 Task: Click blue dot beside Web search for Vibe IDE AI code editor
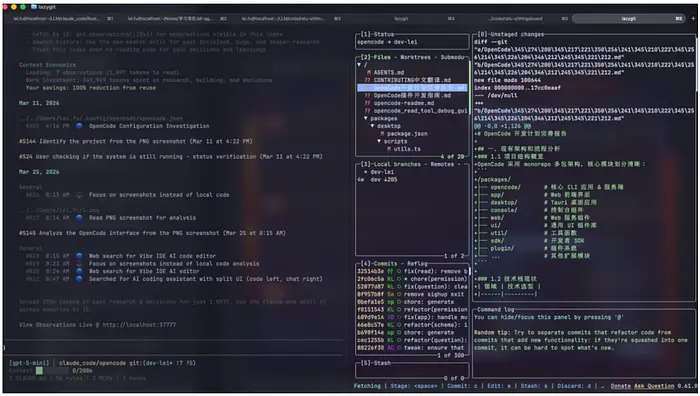tap(79, 256)
